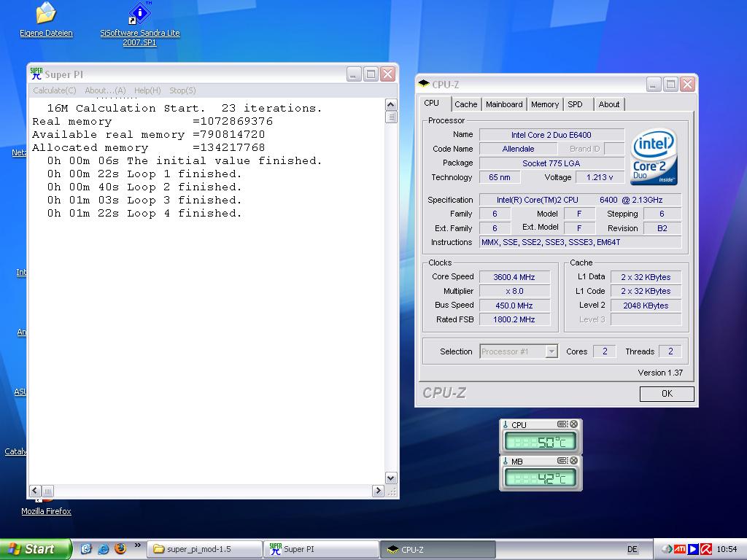The width and height of the screenshot is (747, 560).
Task: Click the Code Name value Allendale
Action: (518, 149)
